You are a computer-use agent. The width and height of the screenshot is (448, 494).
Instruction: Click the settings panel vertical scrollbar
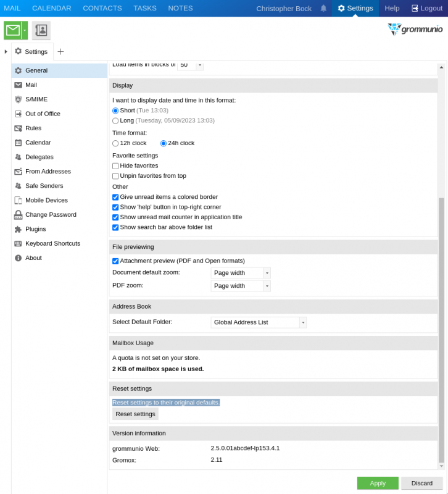[441, 330]
